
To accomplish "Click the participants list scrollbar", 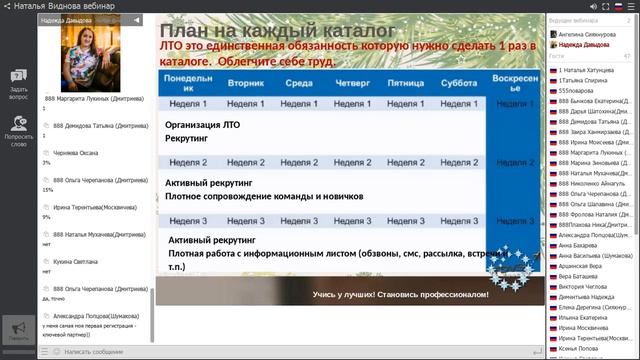I will click(636, 124).
